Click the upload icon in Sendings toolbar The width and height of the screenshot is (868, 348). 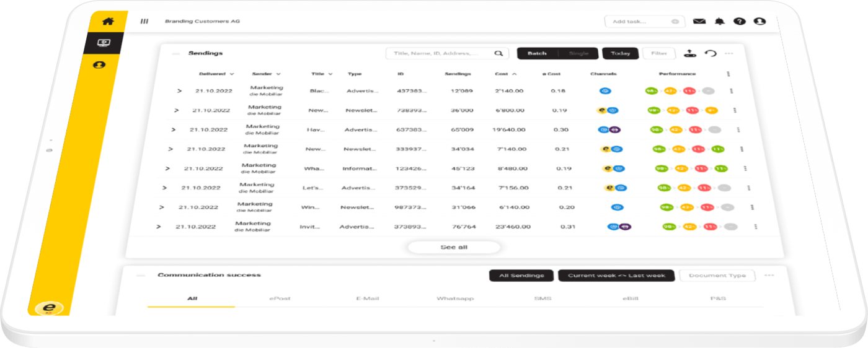[690, 53]
